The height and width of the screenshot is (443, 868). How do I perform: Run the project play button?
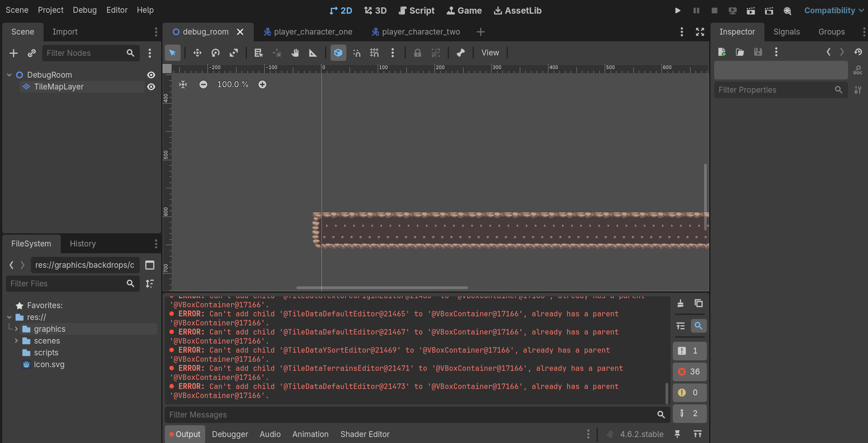[678, 10]
